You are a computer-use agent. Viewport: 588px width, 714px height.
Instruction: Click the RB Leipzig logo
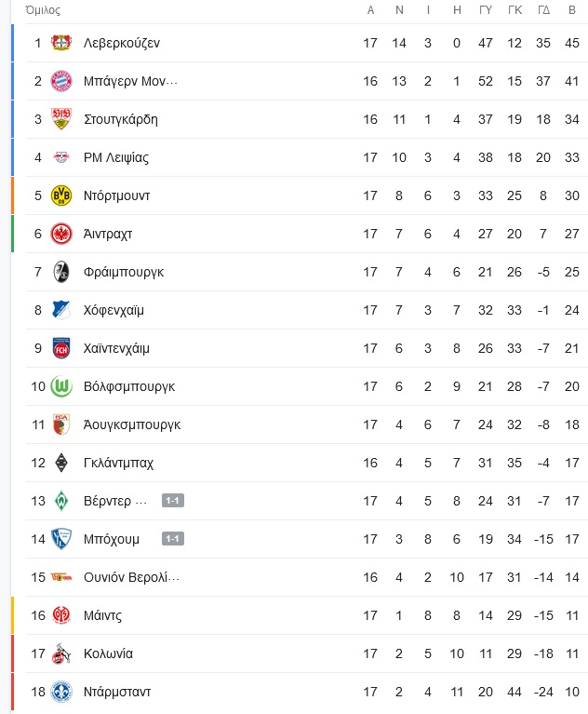coord(61,157)
